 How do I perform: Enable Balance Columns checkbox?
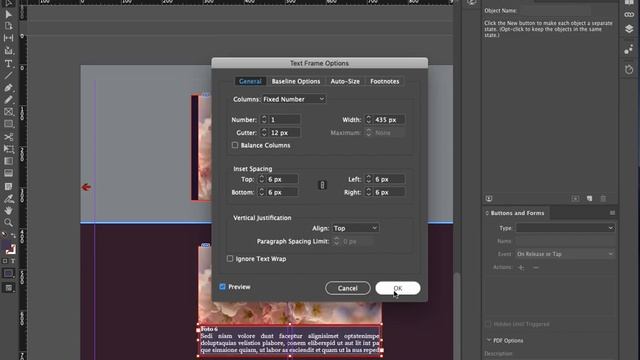235,145
